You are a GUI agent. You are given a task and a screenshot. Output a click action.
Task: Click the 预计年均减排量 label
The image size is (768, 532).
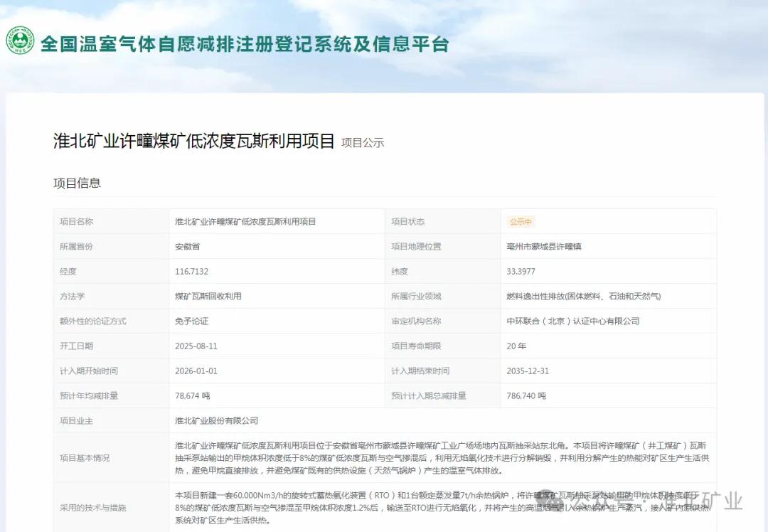(x=89, y=396)
